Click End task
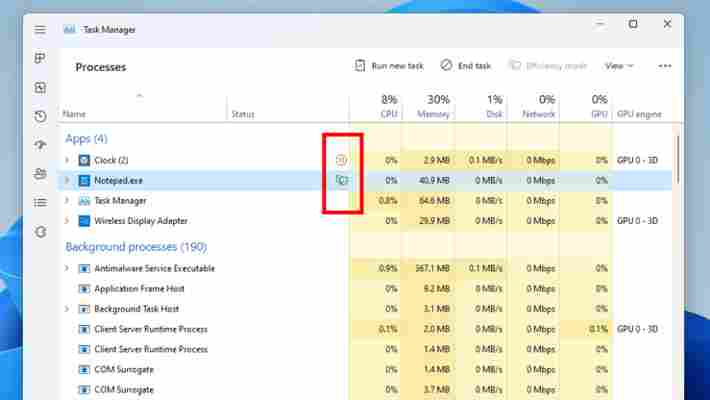710x400 pixels. point(466,66)
